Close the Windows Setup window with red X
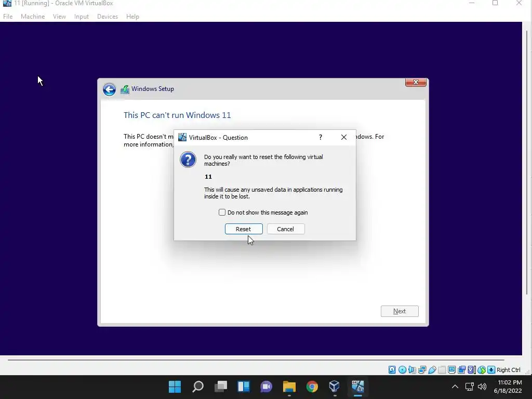Viewport: 532px width, 399px height. (x=416, y=82)
